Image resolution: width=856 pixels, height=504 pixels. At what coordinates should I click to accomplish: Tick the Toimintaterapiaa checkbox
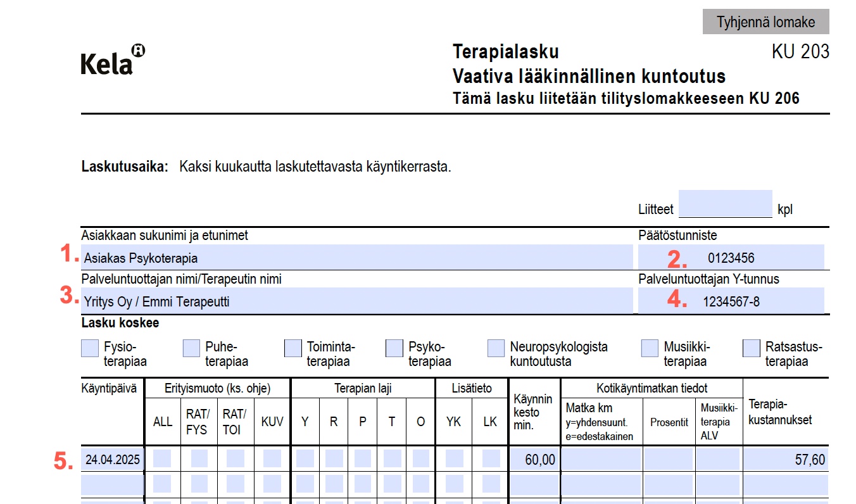[293, 348]
